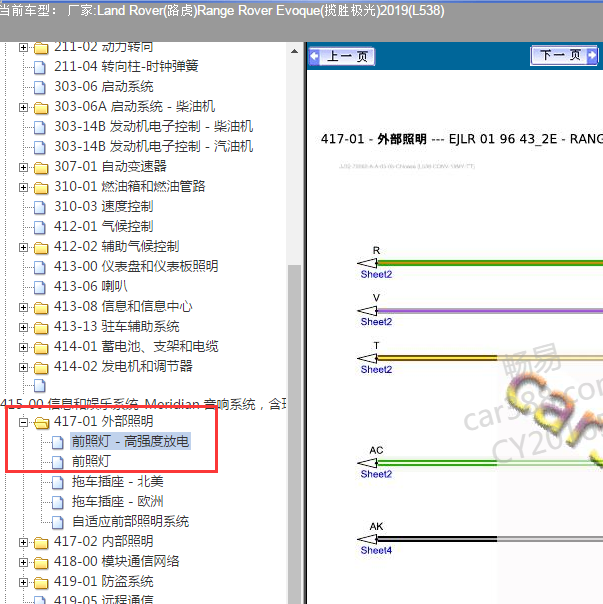Image resolution: width=603 pixels, height=604 pixels.
Task: Open 413-00 仪表盘和仪表板照明 document
Action: (136, 266)
